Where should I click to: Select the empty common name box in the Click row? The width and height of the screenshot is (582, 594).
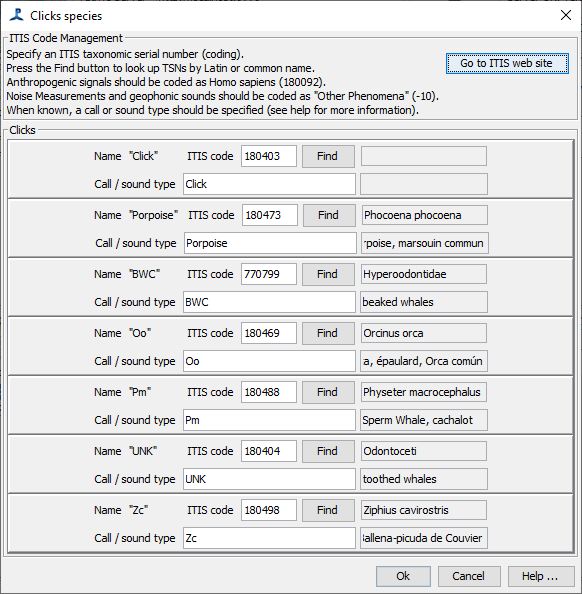424,184
